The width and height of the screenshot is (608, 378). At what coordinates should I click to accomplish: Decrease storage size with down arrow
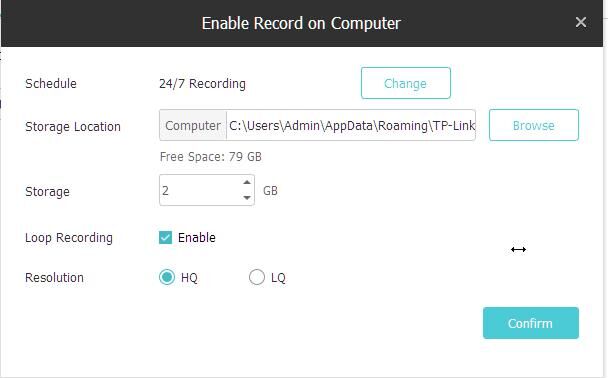[247, 198]
